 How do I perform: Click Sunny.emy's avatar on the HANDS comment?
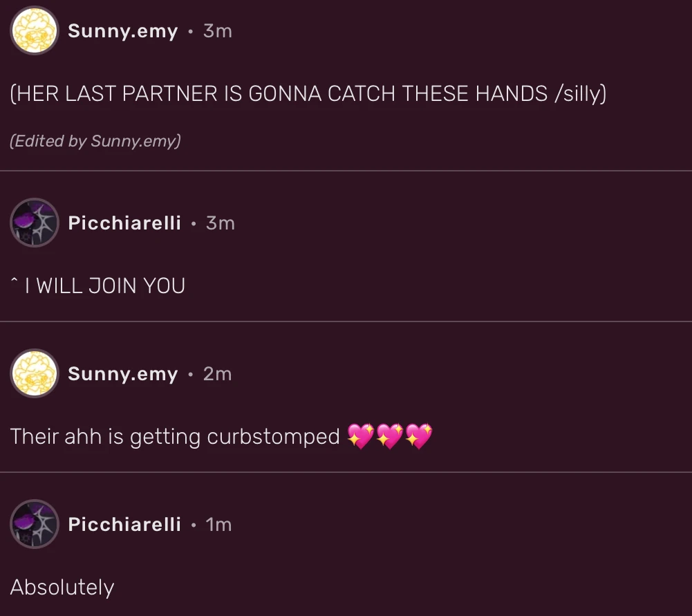(x=34, y=31)
